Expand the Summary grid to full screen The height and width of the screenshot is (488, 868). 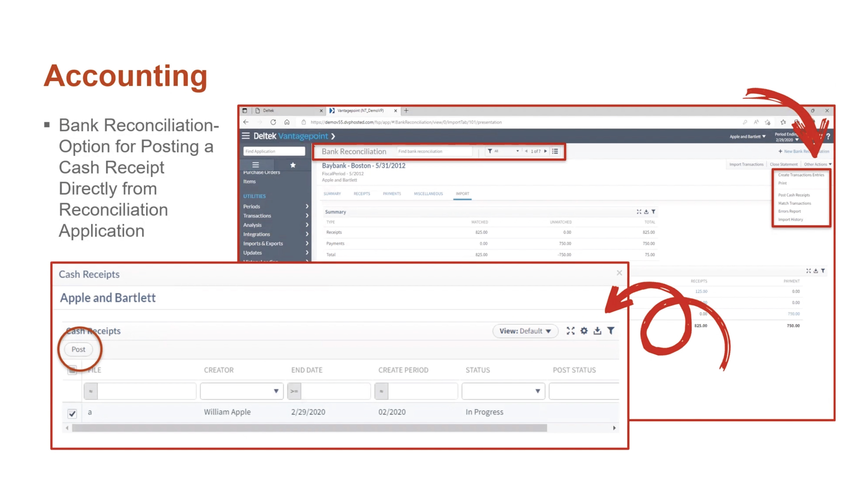(x=639, y=212)
